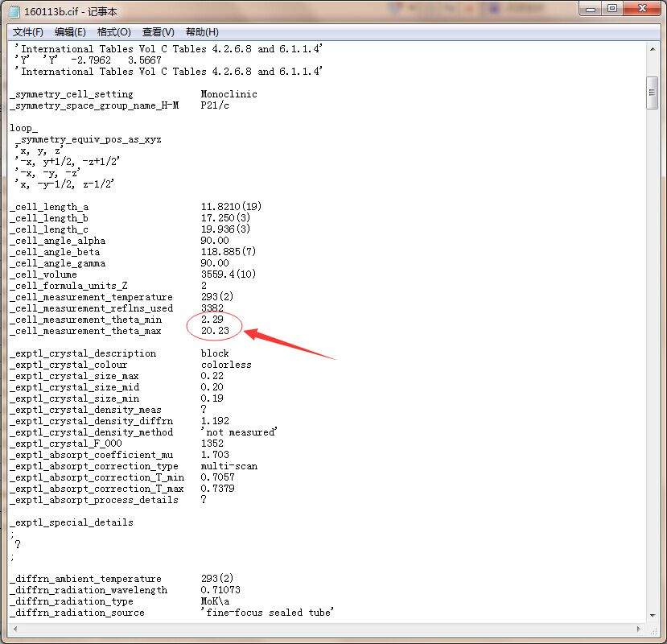Maximize the Notepad window
Viewport: 667px width, 644px height.
[x=612, y=9]
